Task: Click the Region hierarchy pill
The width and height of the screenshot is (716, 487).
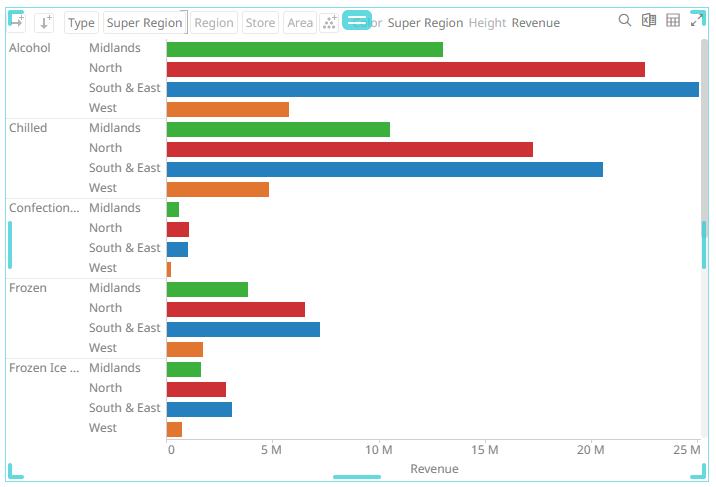Action: [213, 23]
